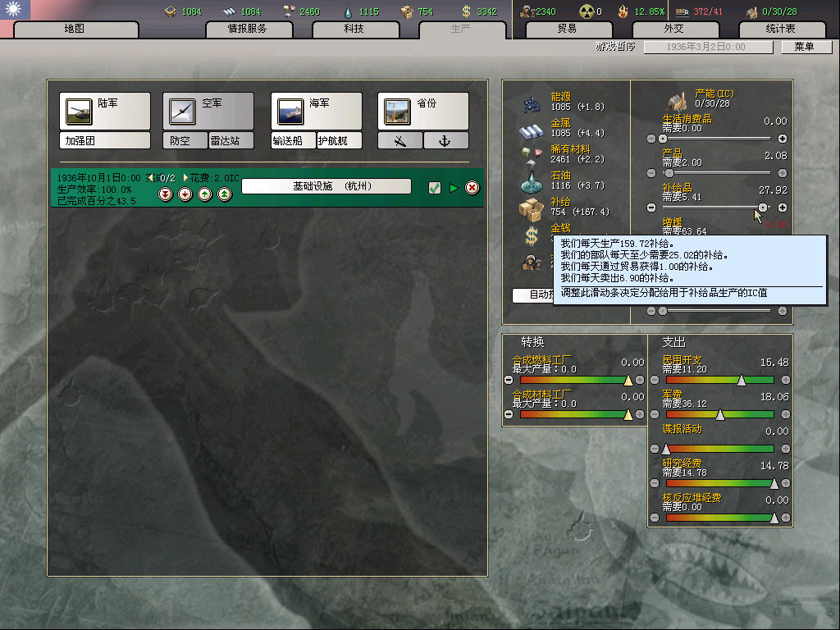Decrease 研究经费 with minus button
Image resolution: width=840 pixels, height=630 pixels.
tap(654, 483)
